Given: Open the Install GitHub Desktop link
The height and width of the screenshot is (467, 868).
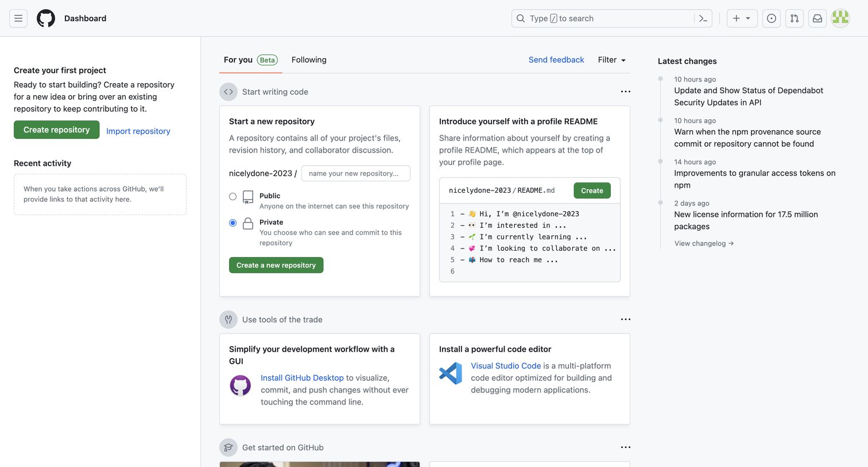Looking at the screenshot, I should (302, 378).
